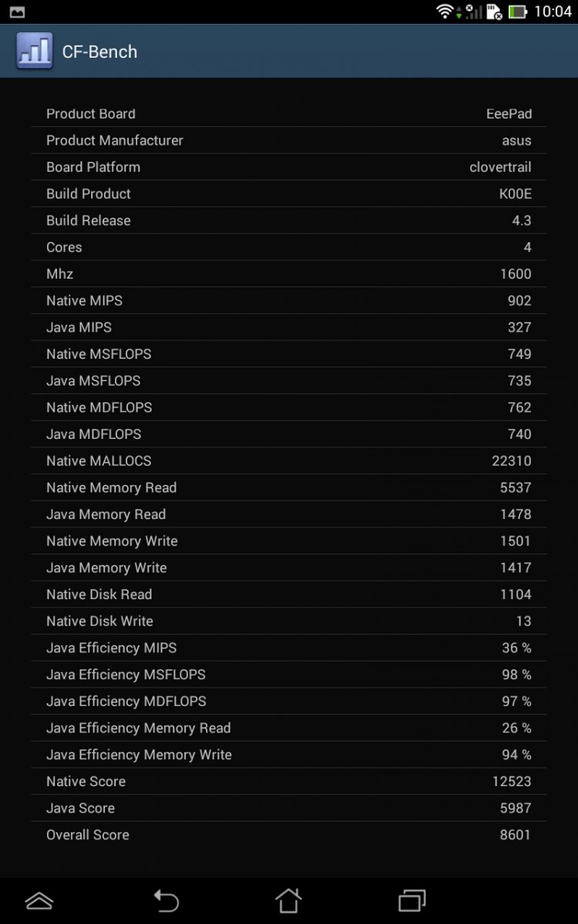Image resolution: width=578 pixels, height=924 pixels.
Task: Tap the Native Disk Write row
Action: point(289,621)
